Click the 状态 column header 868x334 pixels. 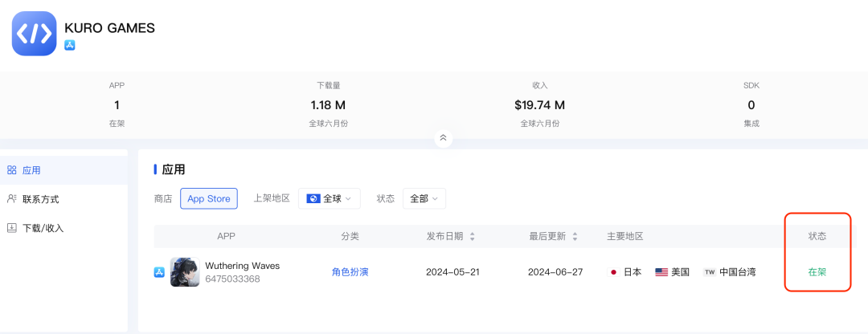(x=817, y=237)
